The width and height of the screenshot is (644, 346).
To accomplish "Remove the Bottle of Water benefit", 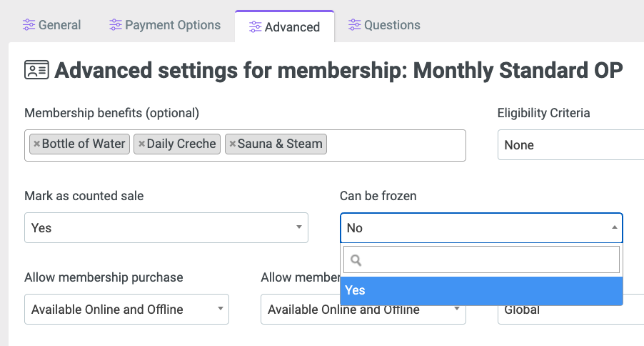I will coord(36,144).
